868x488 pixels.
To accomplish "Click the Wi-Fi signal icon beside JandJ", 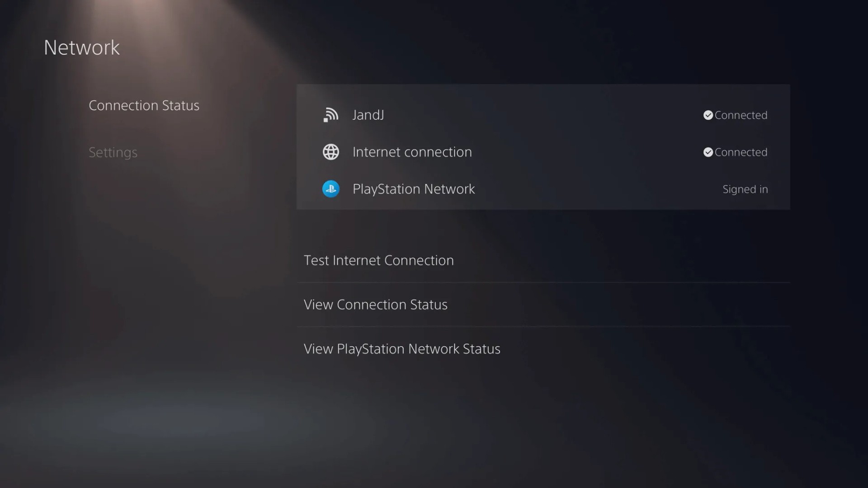I will [330, 115].
